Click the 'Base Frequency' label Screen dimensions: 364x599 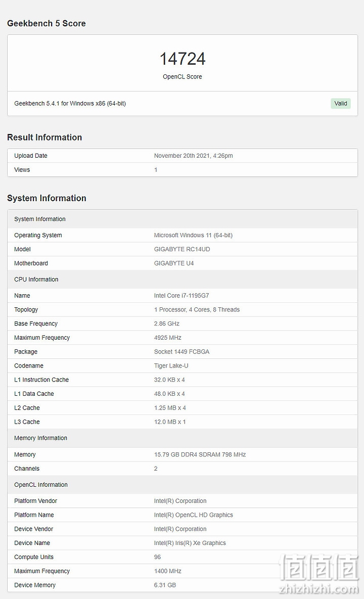click(35, 324)
